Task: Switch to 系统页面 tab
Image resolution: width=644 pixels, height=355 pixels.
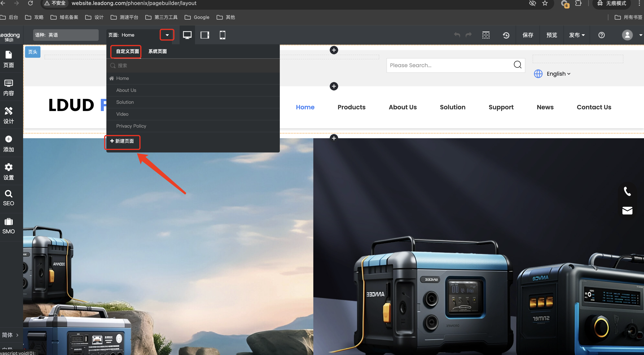Action: tap(157, 51)
